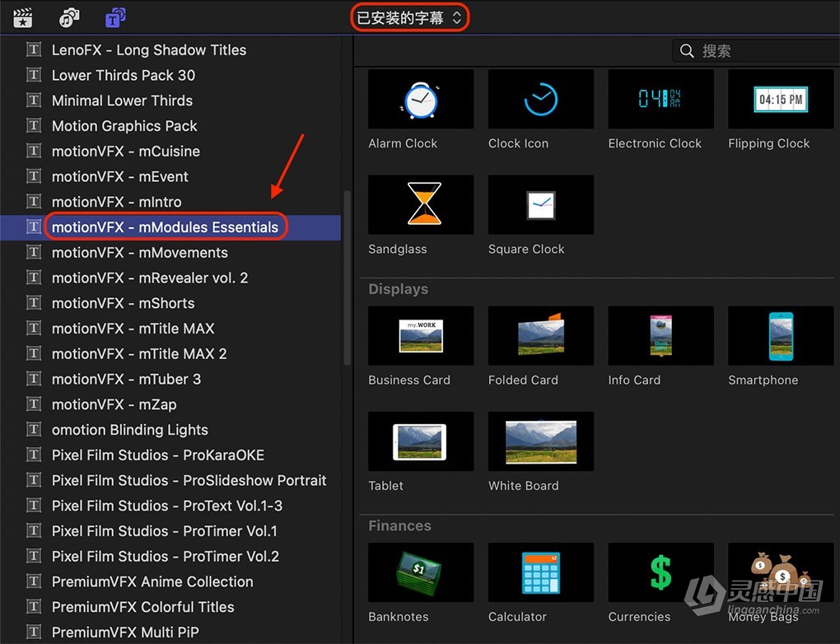840x644 pixels.
Task: Select the Business Card thumbnail
Action: pyautogui.click(x=421, y=335)
